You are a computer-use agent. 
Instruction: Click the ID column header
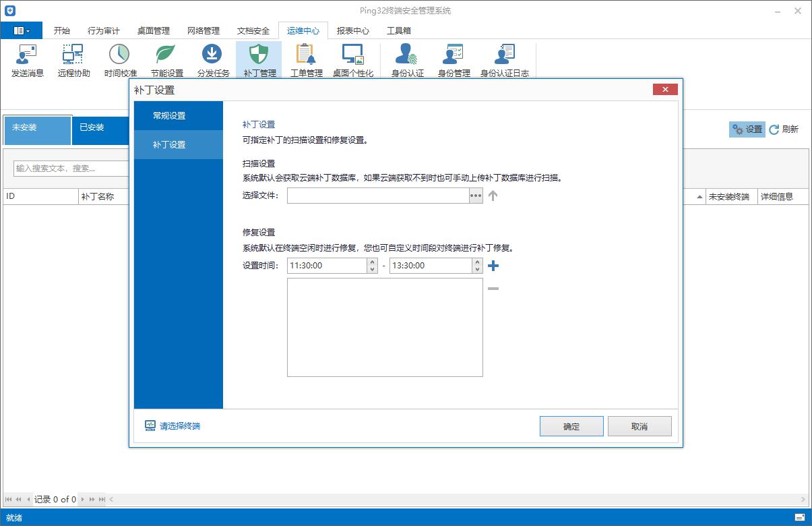[40, 197]
